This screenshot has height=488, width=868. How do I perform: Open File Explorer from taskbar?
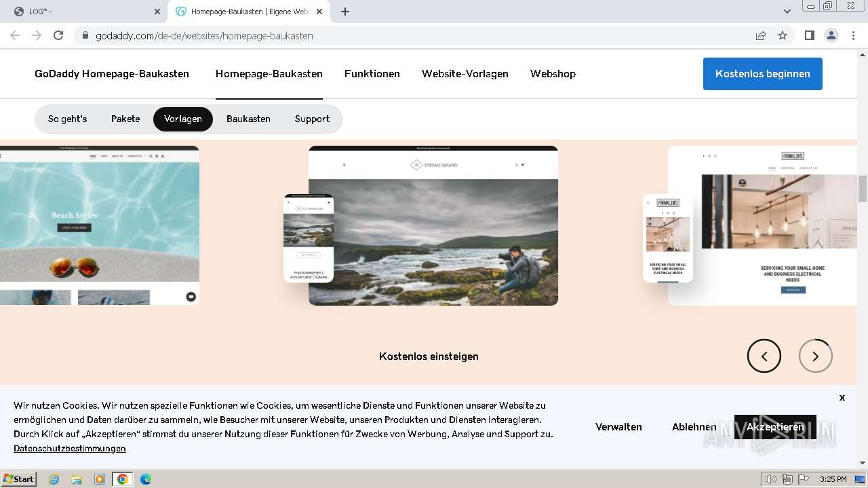(x=77, y=479)
